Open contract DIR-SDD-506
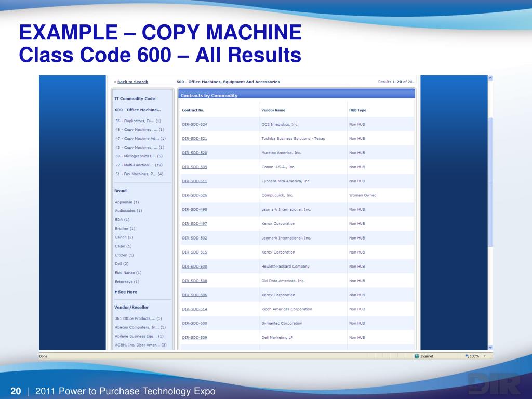Screen dimensions: 532x399 pyautogui.click(x=194, y=295)
